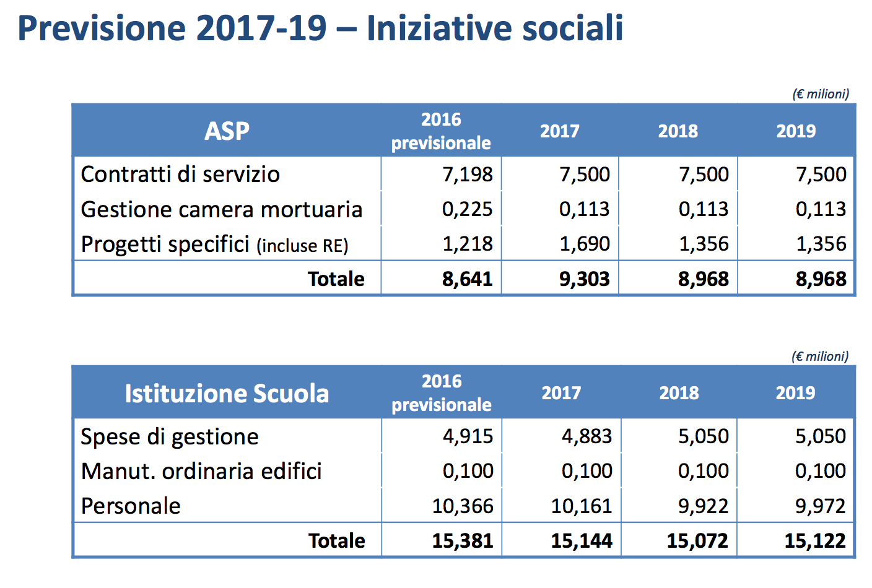Select the 'Personale' row label
The width and height of the screenshot is (872, 588).
click(131, 506)
